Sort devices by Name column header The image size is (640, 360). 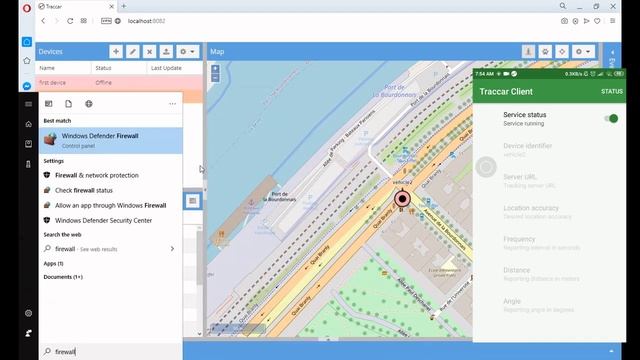tap(63, 68)
